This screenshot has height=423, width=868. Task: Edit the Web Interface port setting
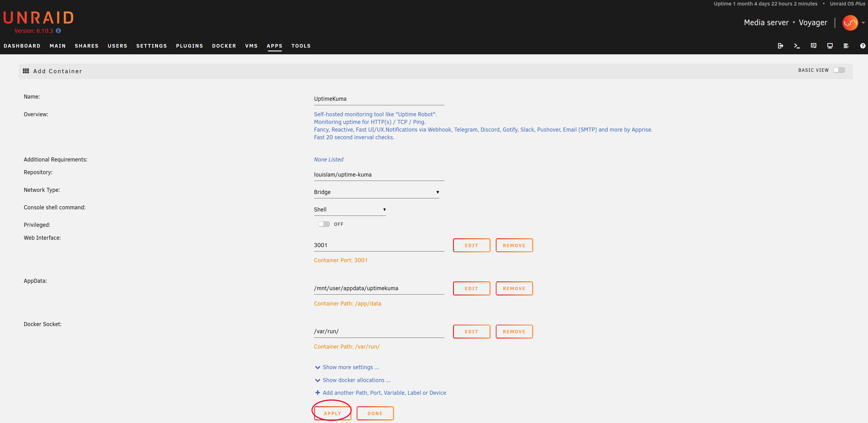(471, 245)
